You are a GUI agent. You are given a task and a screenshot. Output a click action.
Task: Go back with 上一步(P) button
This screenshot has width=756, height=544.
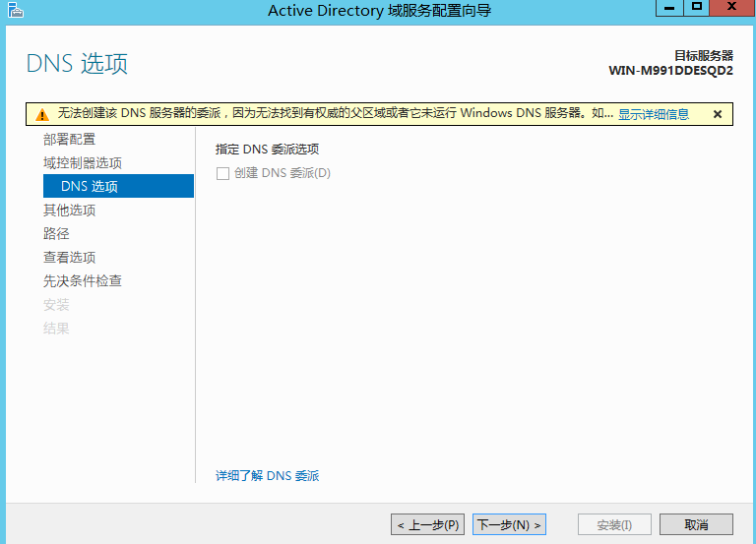427,524
